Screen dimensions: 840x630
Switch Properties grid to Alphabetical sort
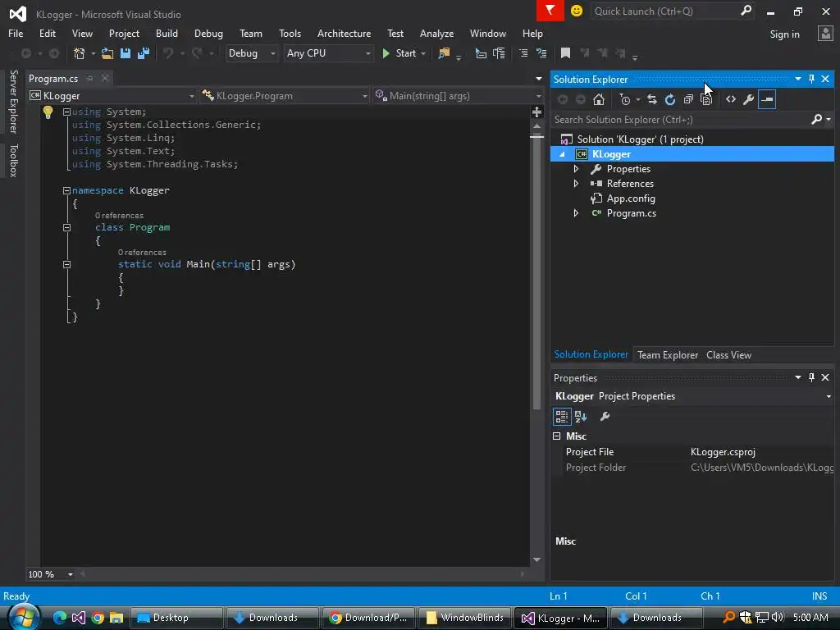pos(581,416)
